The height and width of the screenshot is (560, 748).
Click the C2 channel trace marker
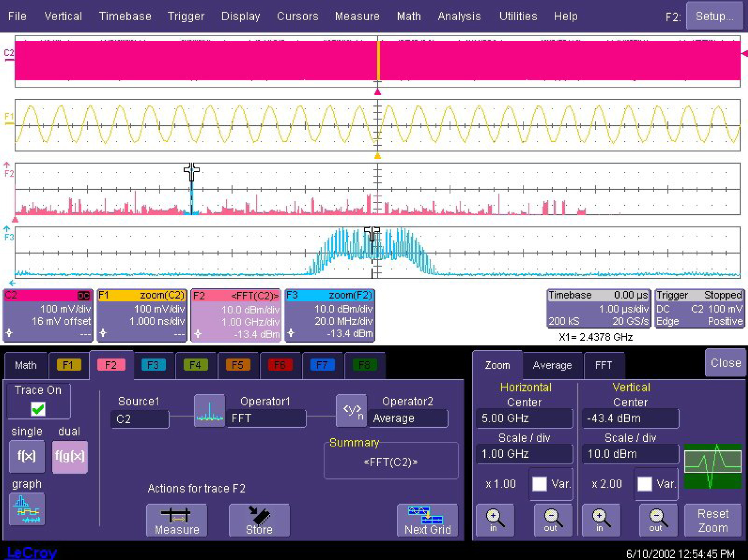coord(9,54)
